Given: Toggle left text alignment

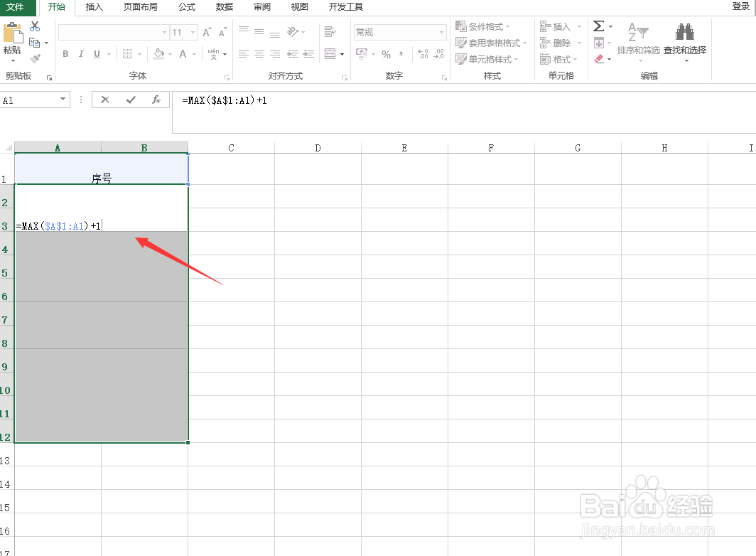Looking at the screenshot, I should pos(244,54).
